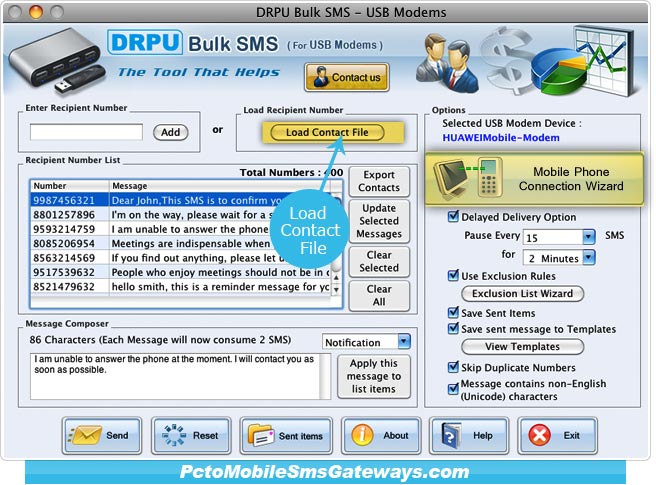Image resolution: width=656 pixels, height=485 pixels.
Task: Click the Message column header
Action: (x=220, y=186)
